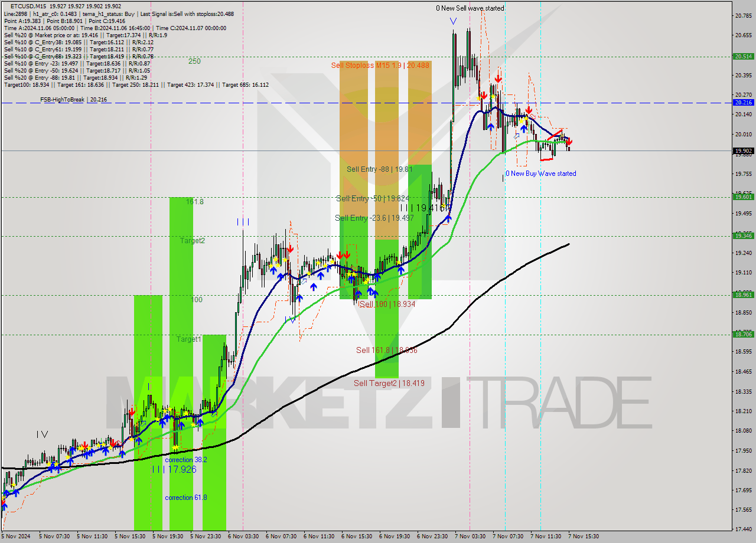Click the 'Target2' label on green bar
756x543 pixels.
coord(193,241)
